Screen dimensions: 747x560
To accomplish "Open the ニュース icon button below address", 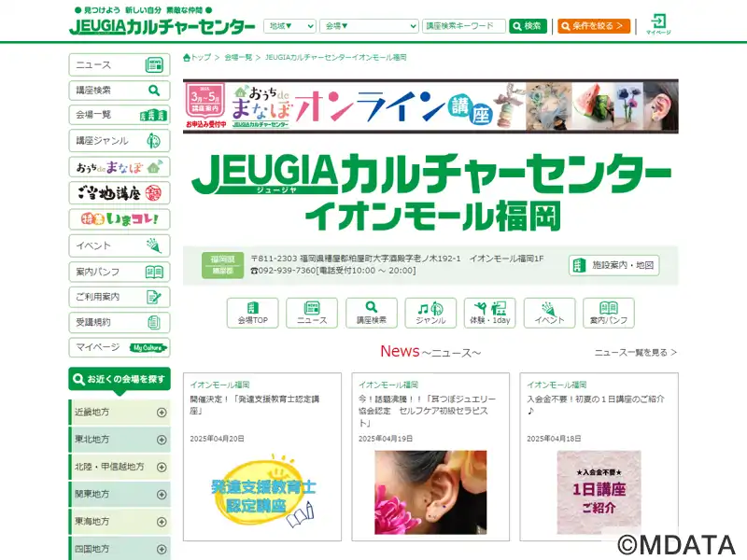I will [x=312, y=313].
